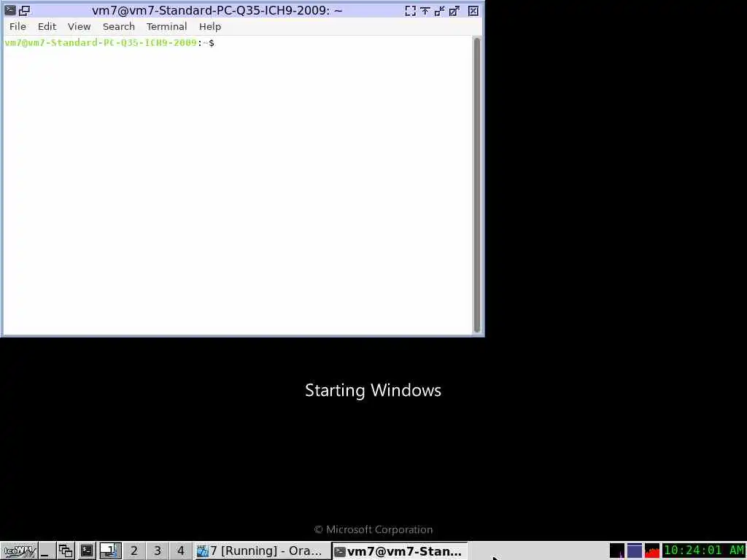Launch terminal from the taskbar icon

[87, 551]
